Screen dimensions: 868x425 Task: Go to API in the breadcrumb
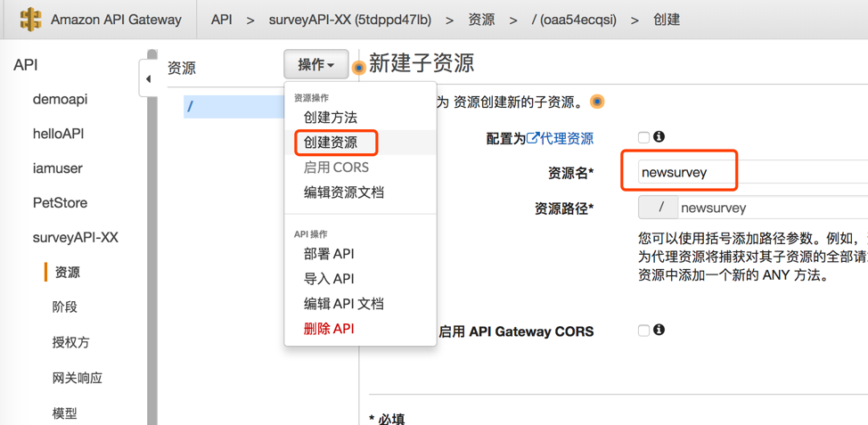[x=221, y=20]
